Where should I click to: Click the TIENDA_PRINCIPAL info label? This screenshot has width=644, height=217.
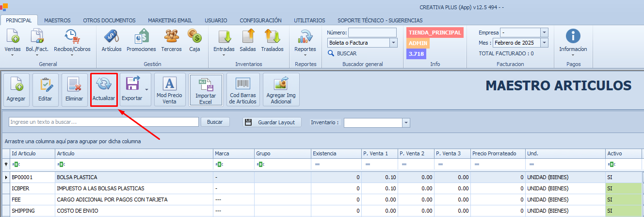[x=435, y=32]
